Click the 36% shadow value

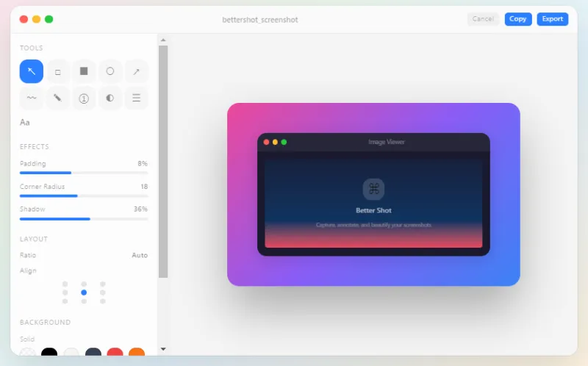(140, 209)
